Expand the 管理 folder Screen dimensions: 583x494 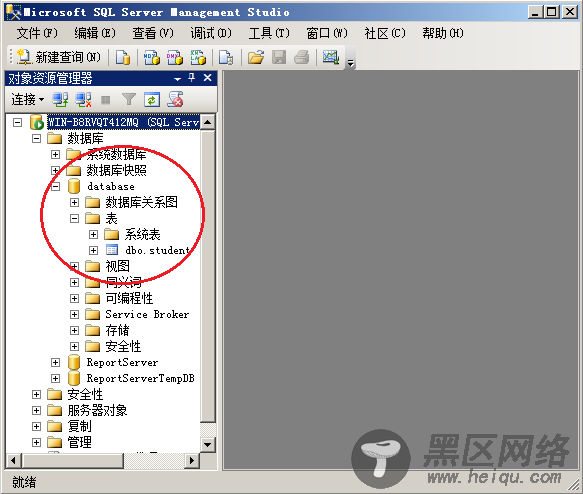click(36, 442)
